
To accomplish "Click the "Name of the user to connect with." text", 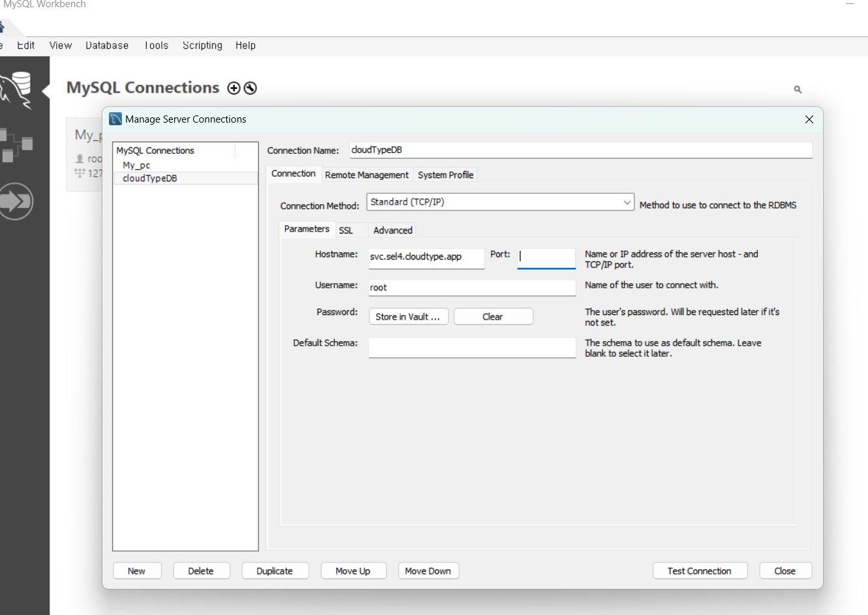I will (x=651, y=285).
